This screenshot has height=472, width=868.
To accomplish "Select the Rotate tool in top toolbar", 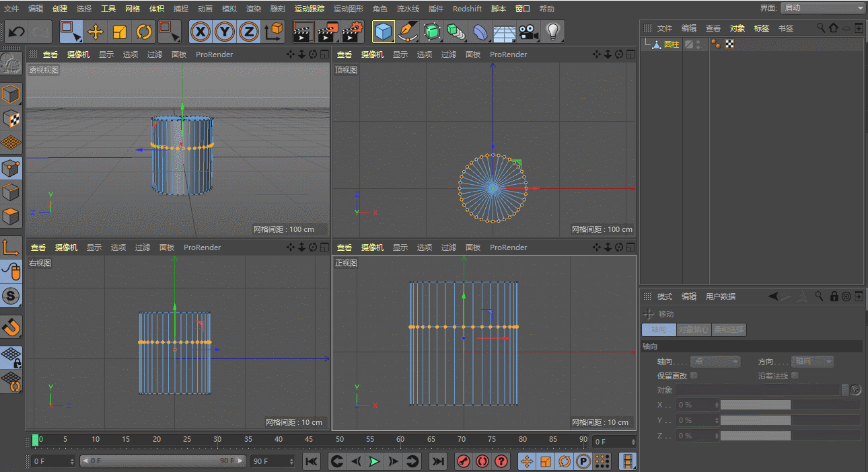I will click(144, 32).
